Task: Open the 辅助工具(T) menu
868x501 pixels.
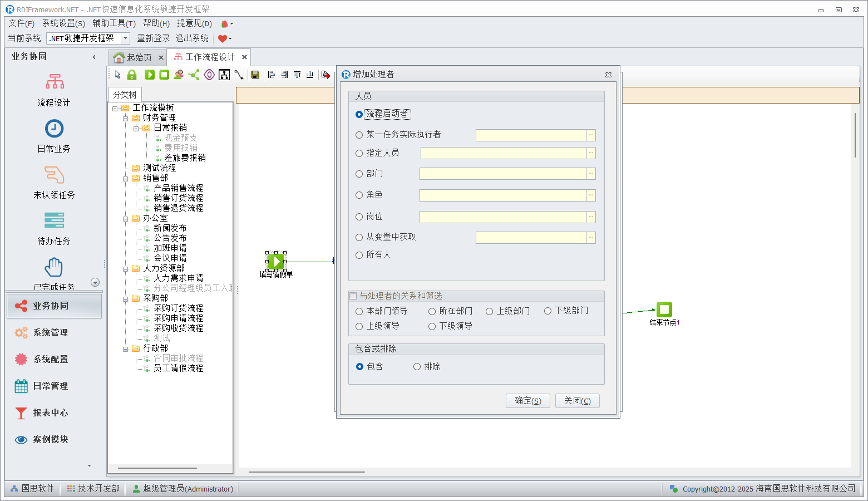Action: click(x=114, y=23)
